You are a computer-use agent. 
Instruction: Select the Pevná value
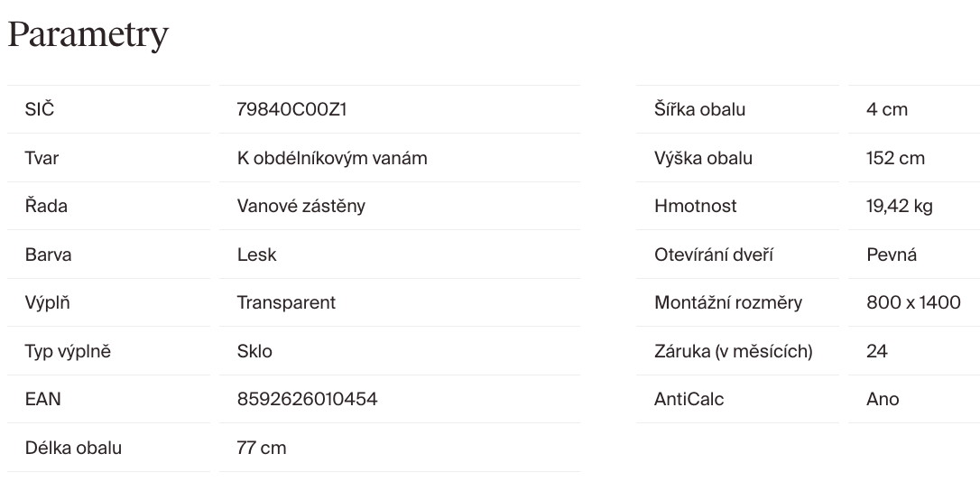tap(891, 255)
